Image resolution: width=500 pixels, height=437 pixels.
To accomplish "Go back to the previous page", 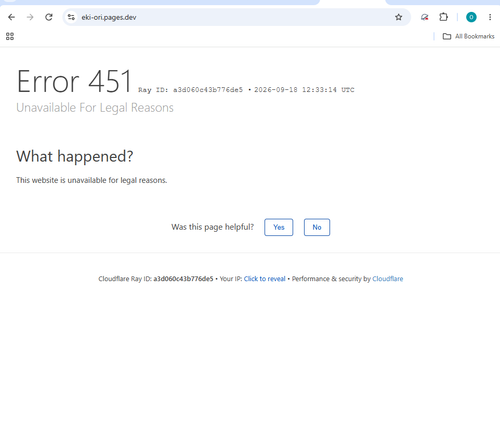I will coord(11,17).
